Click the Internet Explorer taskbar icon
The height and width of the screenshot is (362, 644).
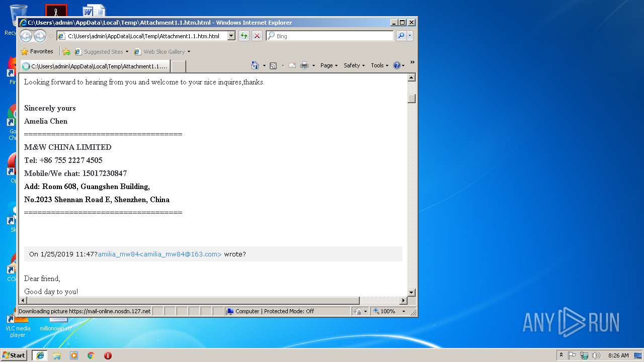40,355
